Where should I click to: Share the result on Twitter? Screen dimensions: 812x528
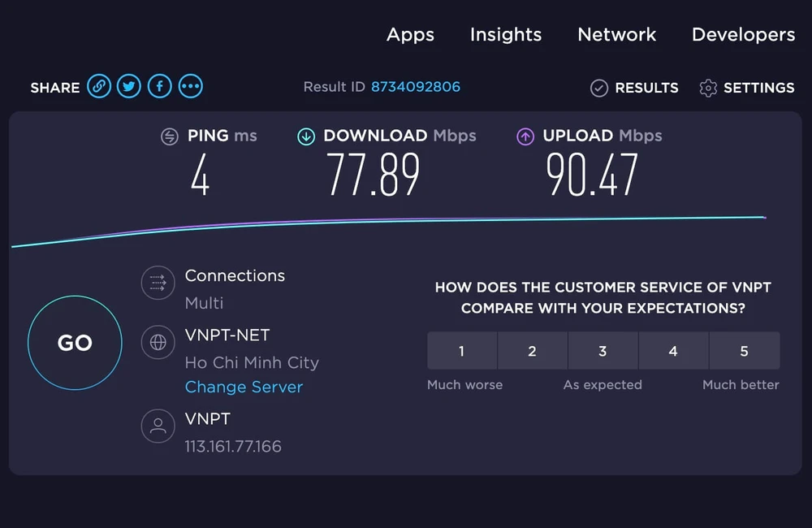coord(128,86)
